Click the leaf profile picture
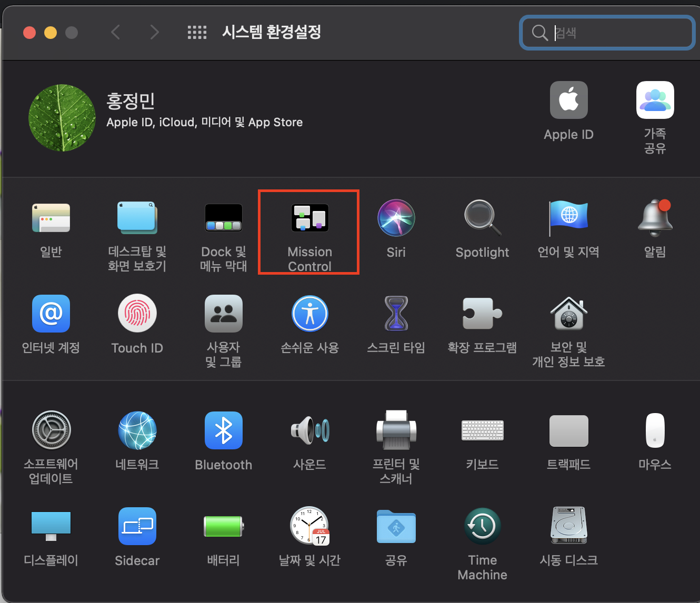 62,118
